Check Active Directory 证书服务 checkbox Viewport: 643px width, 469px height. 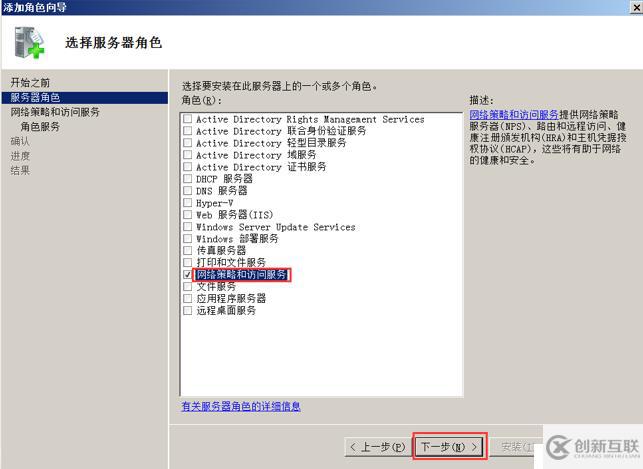coord(187,166)
